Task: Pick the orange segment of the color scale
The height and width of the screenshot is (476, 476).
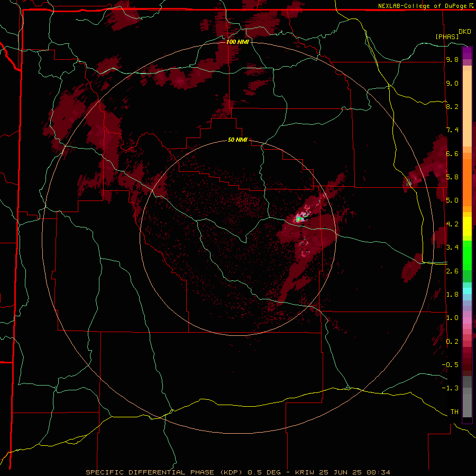Action: (x=467, y=182)
